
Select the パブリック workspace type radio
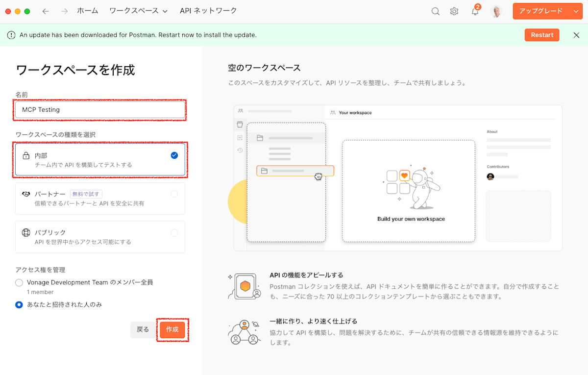point(174,232)
